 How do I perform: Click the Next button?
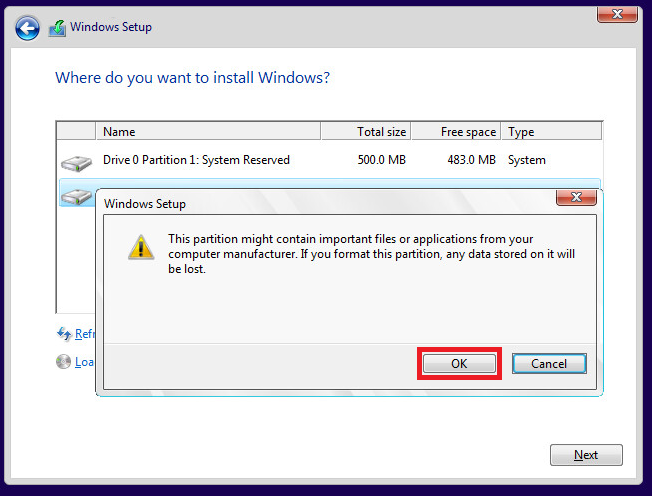tap(586, 455)
